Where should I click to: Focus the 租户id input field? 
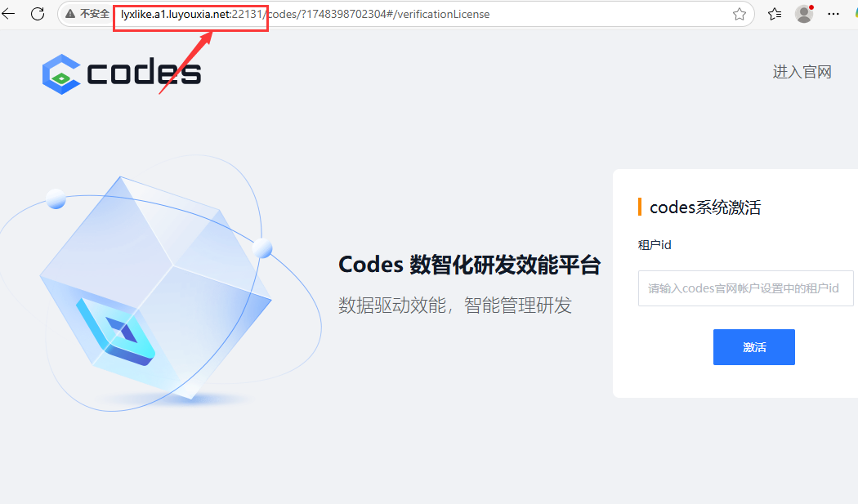[745, 288]
